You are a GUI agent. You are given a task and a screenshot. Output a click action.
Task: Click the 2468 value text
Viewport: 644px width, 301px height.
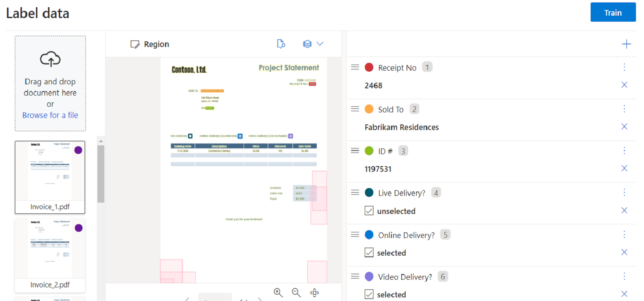coord(373,85)
